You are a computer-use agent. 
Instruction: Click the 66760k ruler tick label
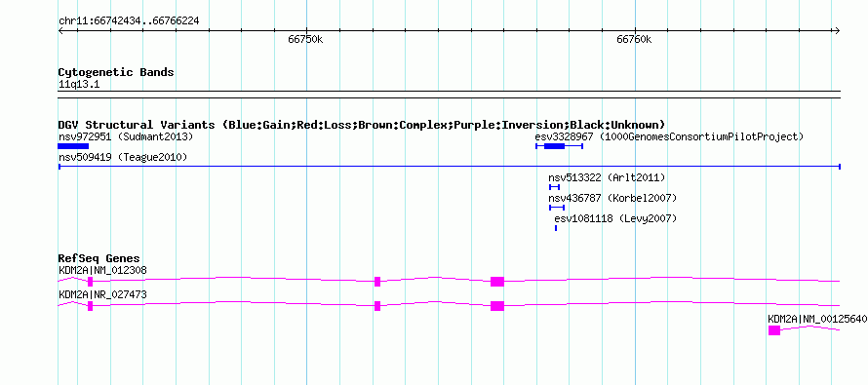[634, 39]
